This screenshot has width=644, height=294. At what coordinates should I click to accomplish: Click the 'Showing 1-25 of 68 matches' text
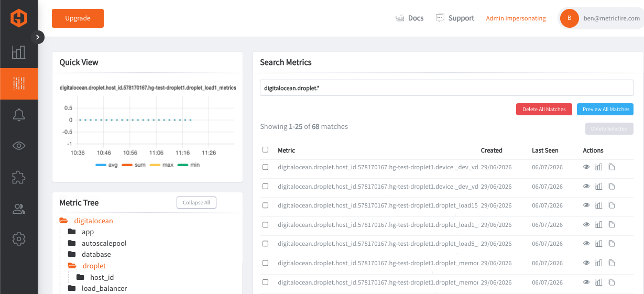(x=304, y=126)
